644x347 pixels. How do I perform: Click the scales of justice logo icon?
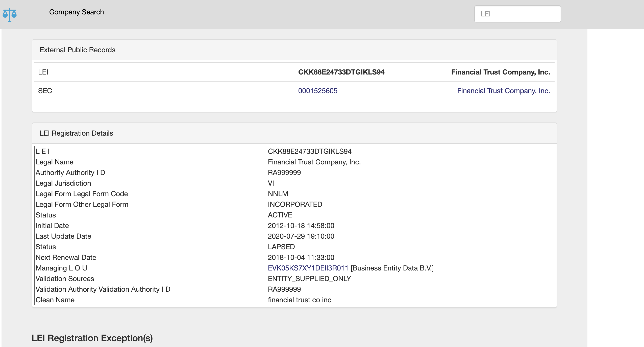(10, 15)
